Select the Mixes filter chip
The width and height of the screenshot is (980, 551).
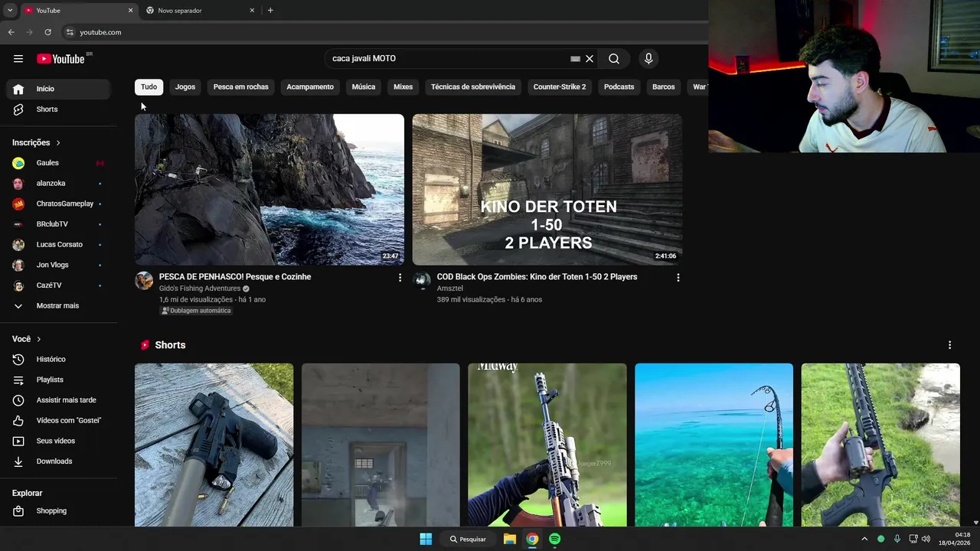(x=403, y=87)
